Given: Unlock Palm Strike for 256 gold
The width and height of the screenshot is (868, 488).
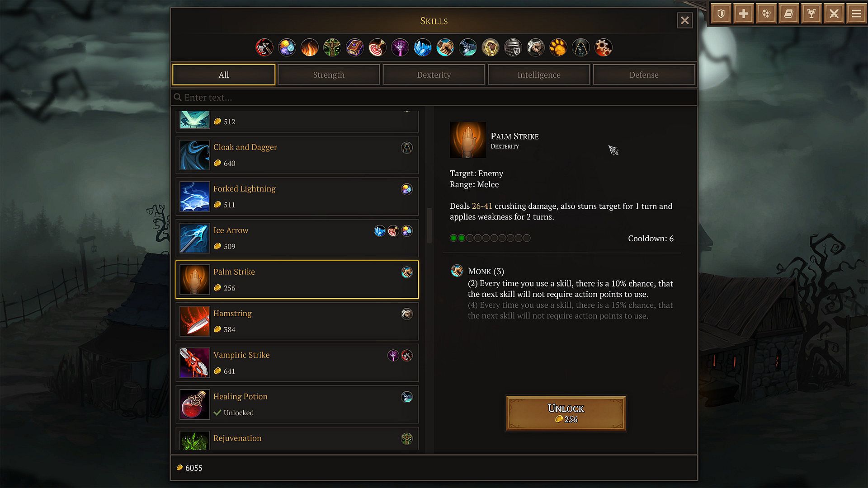Looking at the screenshot, I should point(566,413).
